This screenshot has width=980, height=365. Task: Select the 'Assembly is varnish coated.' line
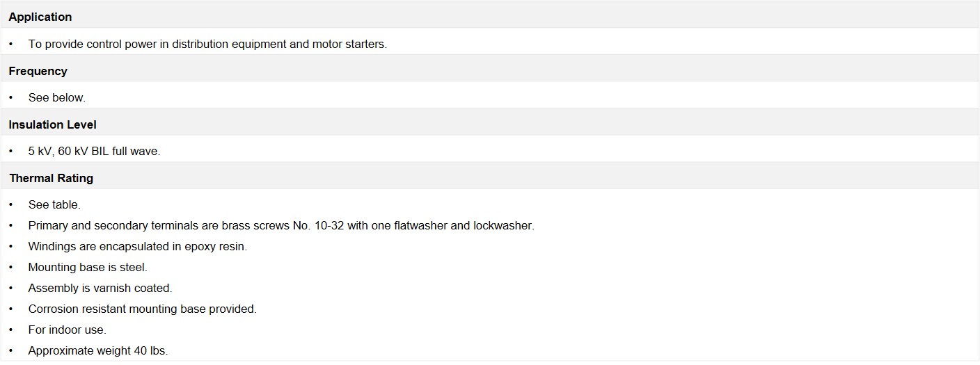coord(100,288)
